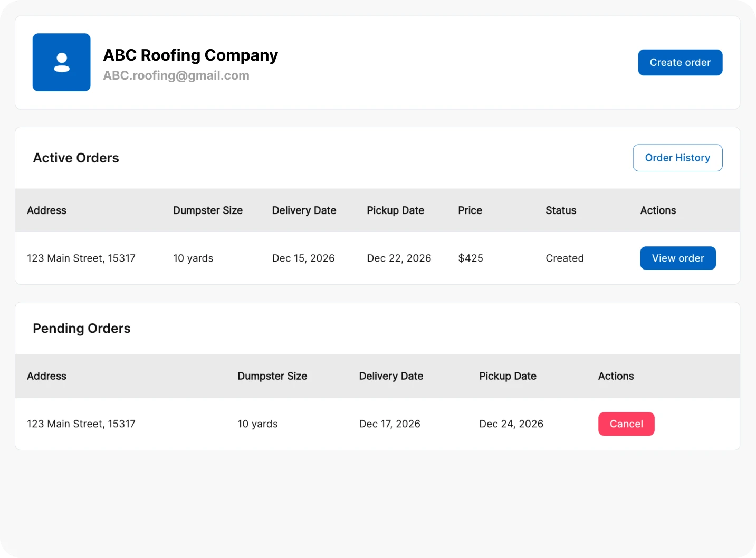
Task: Click the blue user avatar icon
Action: click(x=61, y=62)
